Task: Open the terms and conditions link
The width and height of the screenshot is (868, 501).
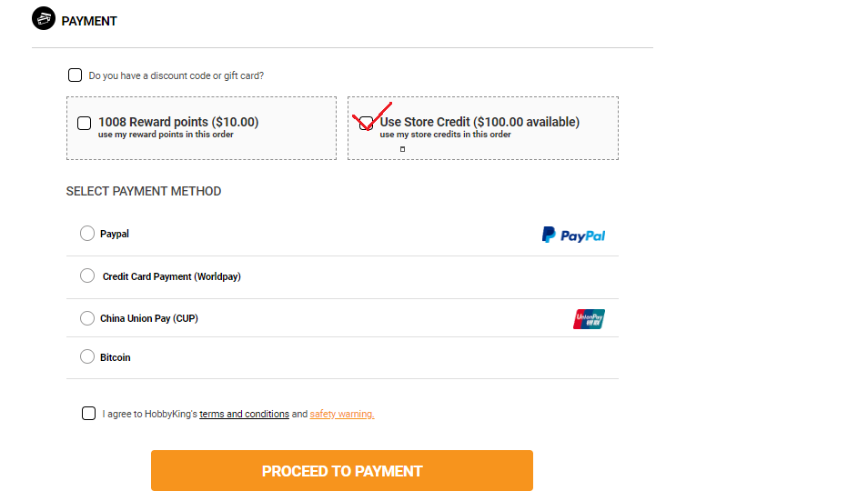Action: 244,414
